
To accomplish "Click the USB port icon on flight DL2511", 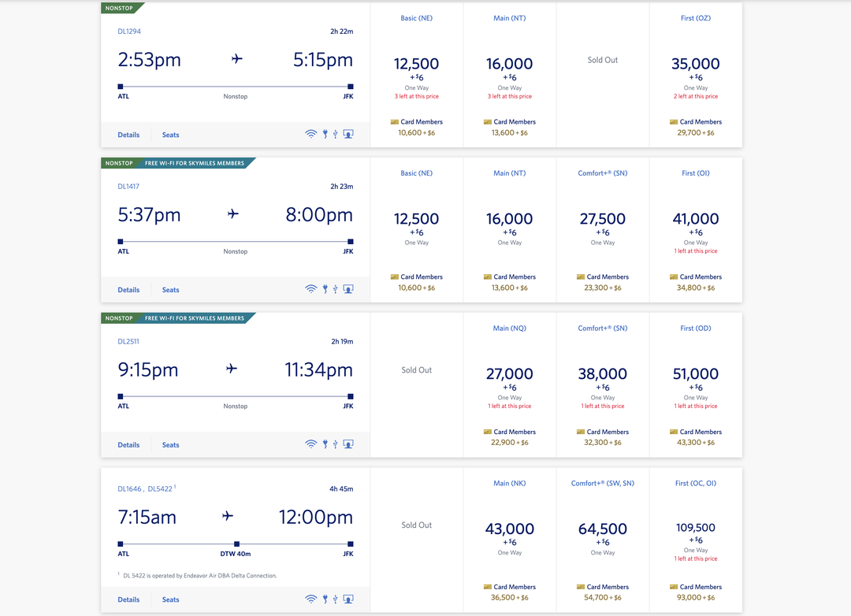I will [x=335, y=444].
